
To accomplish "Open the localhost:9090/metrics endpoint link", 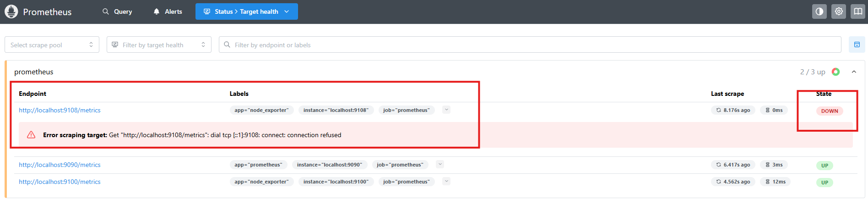I will pos(60,165).
